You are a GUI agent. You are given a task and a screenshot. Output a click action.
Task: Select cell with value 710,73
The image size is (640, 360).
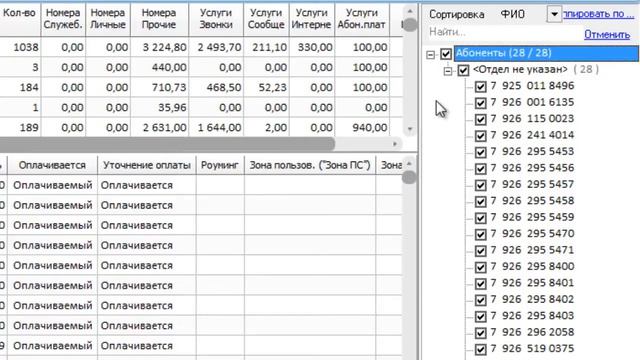159,87
